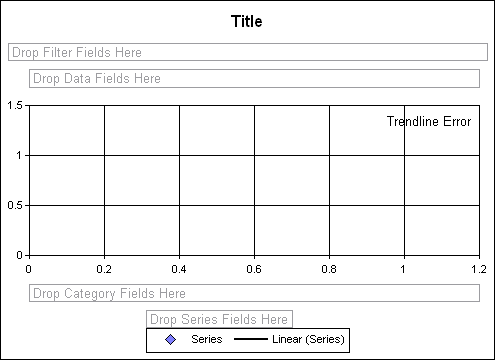Select the Drop Series Fields Here area

(x=219, y=319)
